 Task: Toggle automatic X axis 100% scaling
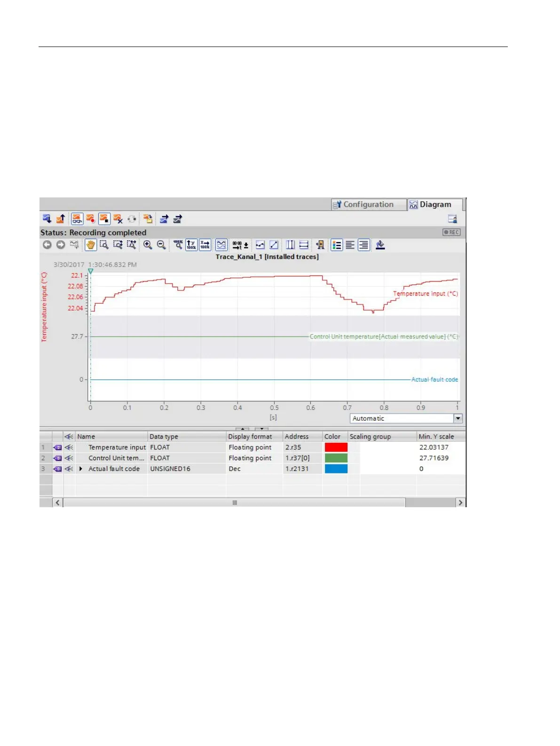point(205,245)
